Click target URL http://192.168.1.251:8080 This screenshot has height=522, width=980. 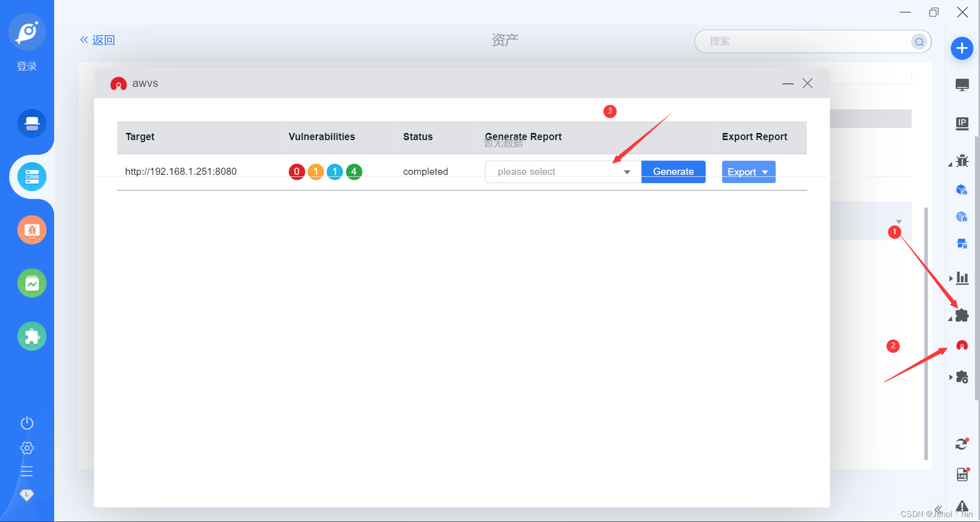pos(181,172)
